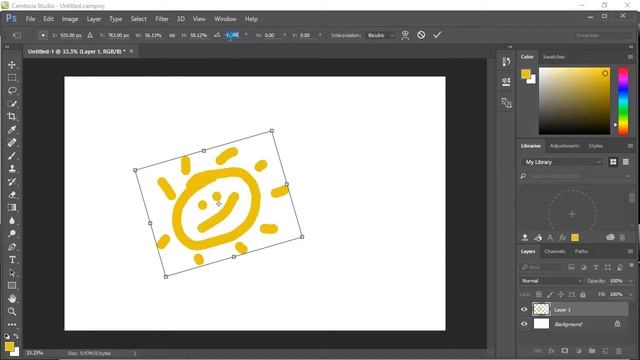Select the History Brush tool
This screenshot has width=640, height=360.
12,182
